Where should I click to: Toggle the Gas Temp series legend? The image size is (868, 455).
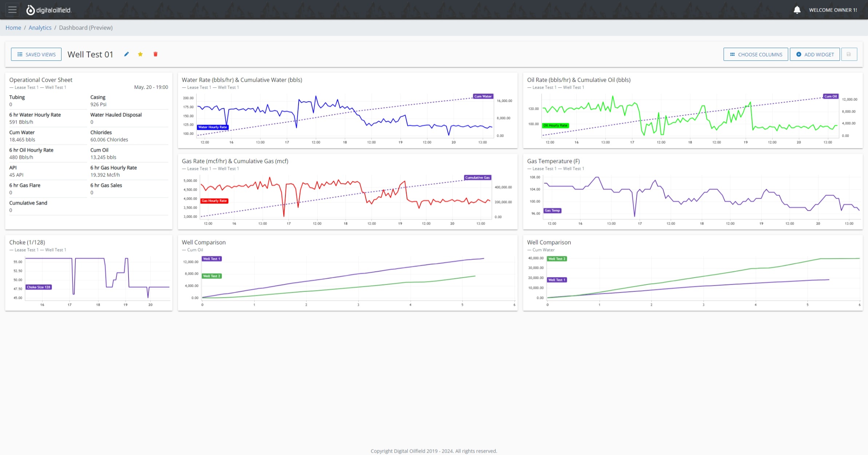(x=552, y=210)
